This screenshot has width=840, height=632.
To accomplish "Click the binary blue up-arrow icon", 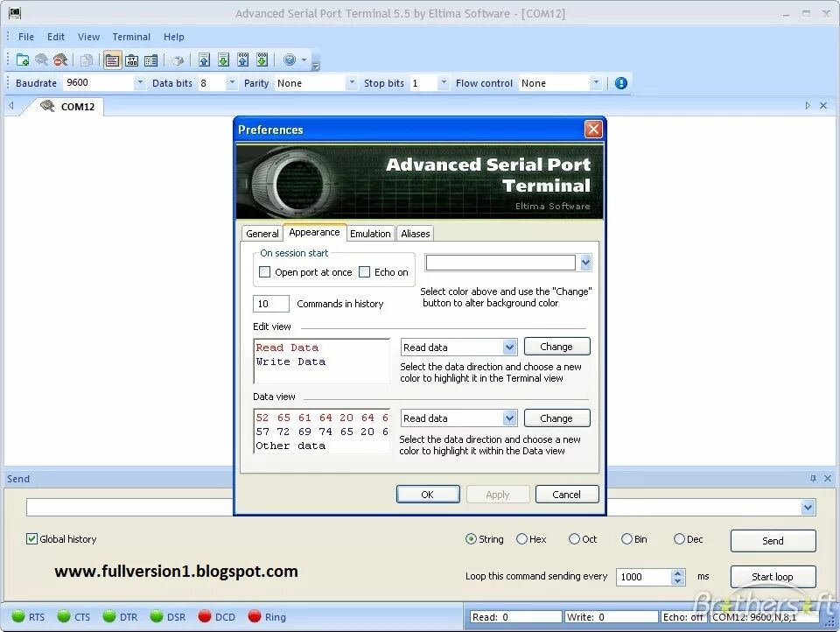I will point(242,60).
